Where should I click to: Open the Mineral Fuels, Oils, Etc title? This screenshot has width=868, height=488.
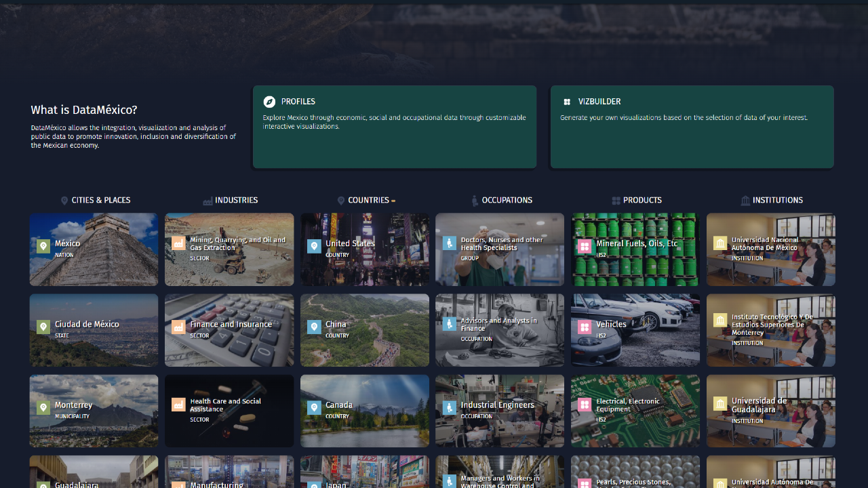[x=637, y=243]
